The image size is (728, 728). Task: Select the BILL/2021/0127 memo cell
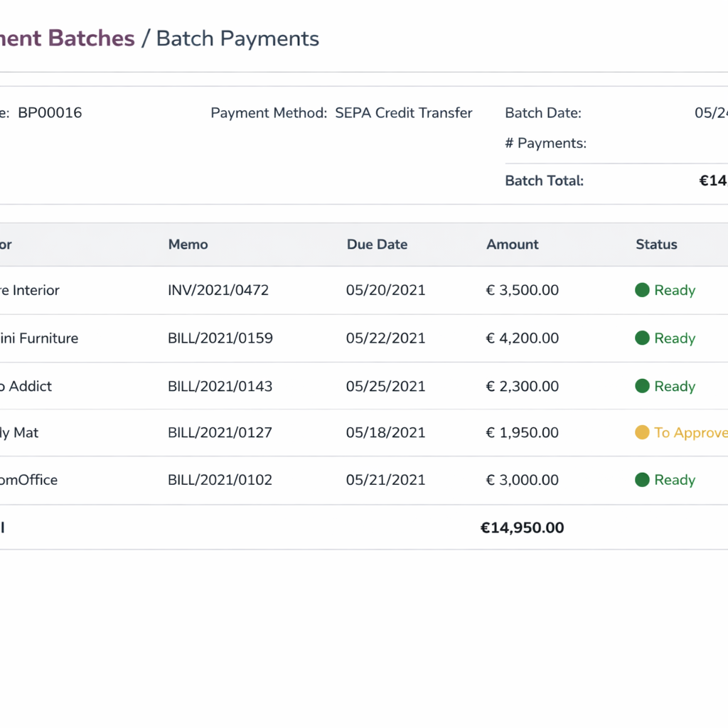click(x=220, y=432)
